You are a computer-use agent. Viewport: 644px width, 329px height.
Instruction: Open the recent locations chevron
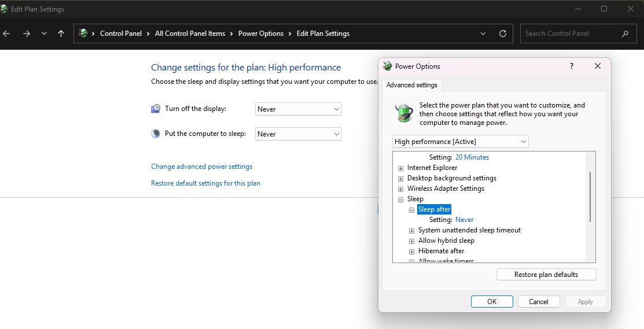point(44,34)
